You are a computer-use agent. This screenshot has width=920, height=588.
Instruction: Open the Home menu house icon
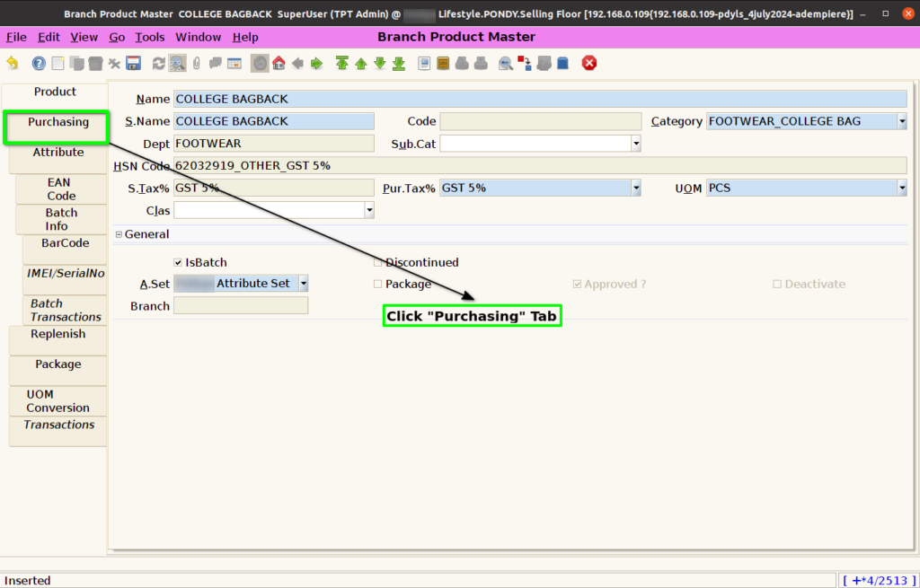coord(279,64)
